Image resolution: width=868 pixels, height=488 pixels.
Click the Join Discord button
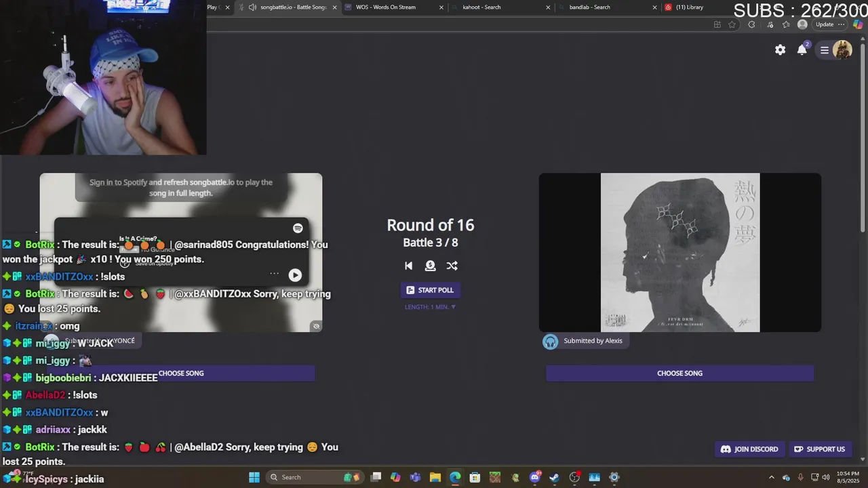(x=749, y=449)
